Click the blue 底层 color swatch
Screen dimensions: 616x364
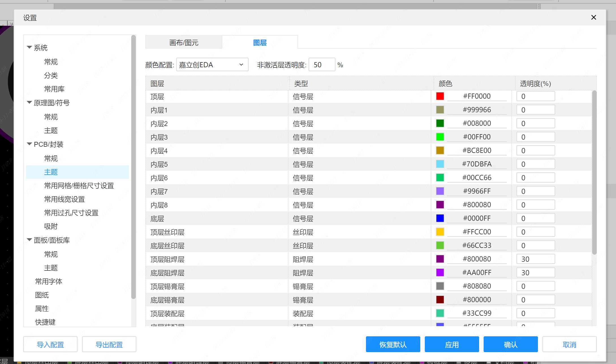(440, 218)
